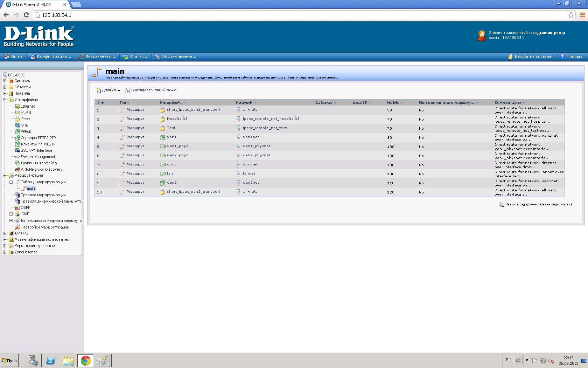Screen dimensions: 588x368
Task: Collapse the Интерфейсы tree node
Action: 5,100
